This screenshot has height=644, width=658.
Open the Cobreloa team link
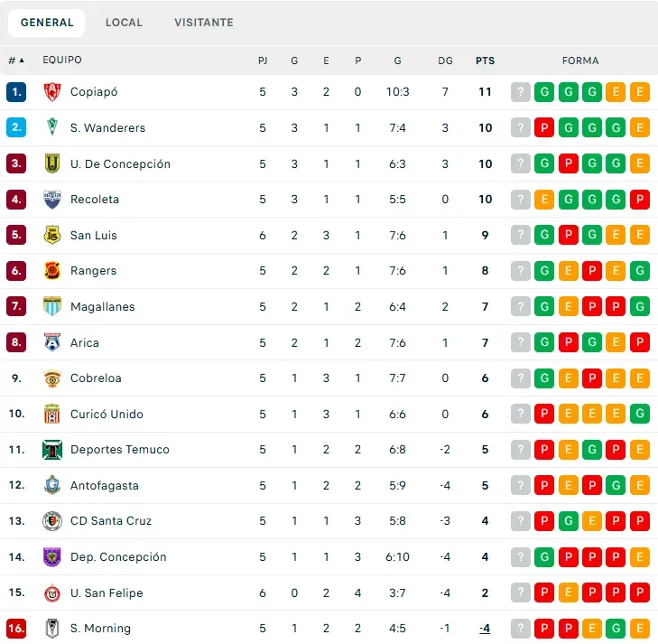[96, 378]
